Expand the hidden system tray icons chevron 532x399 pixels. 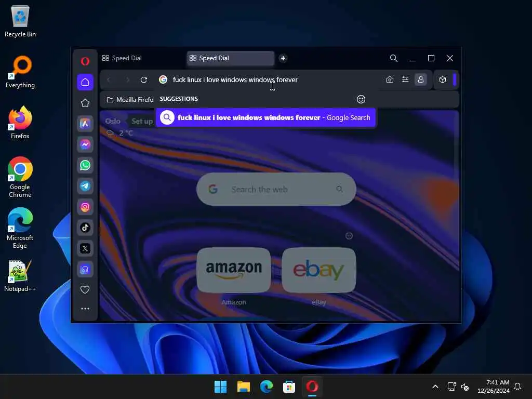[x=435, y=387]
